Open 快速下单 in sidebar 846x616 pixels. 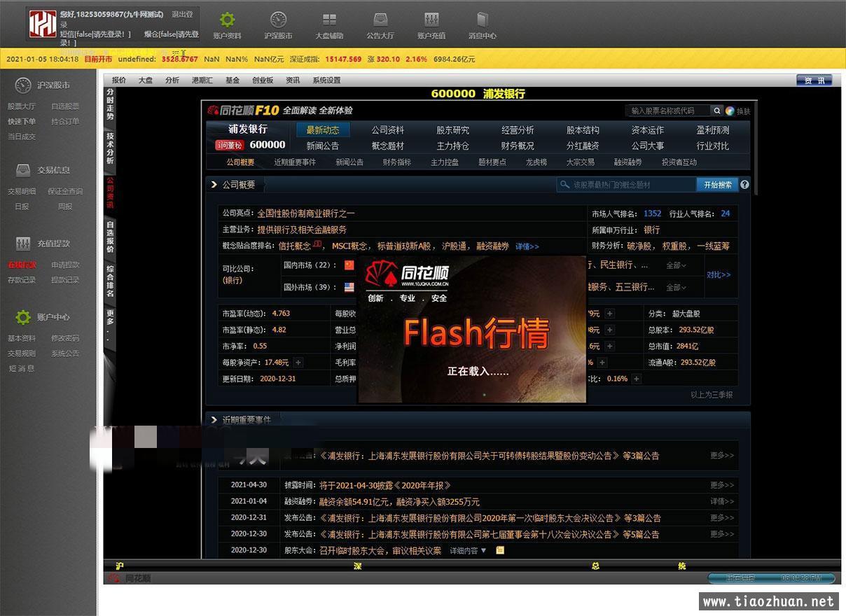click(x=22, y=121)
